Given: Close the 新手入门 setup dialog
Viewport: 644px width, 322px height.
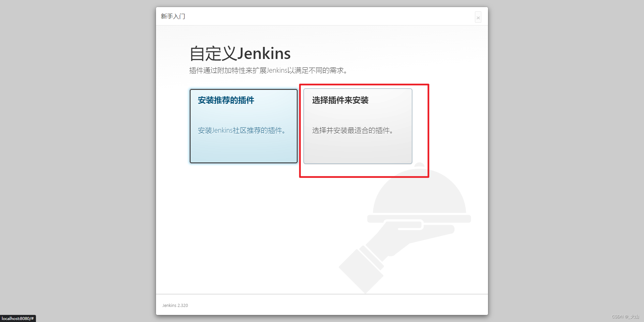Looking at the screenshot, I should point(478,17).
